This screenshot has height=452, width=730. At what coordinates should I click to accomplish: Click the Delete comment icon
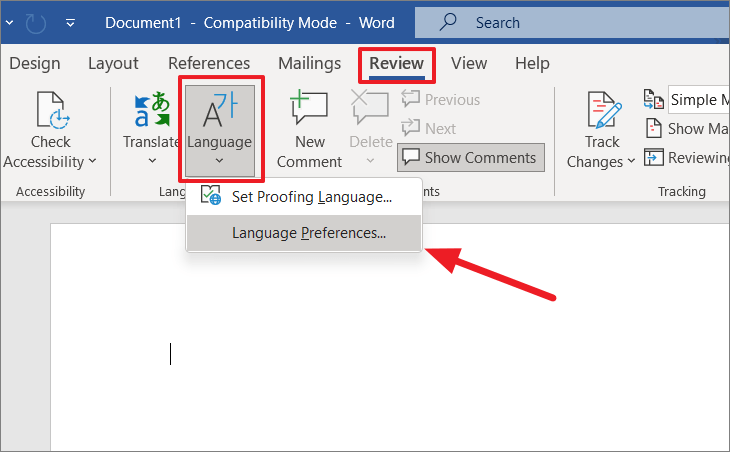pyautogui.click(x=370, y=107)
